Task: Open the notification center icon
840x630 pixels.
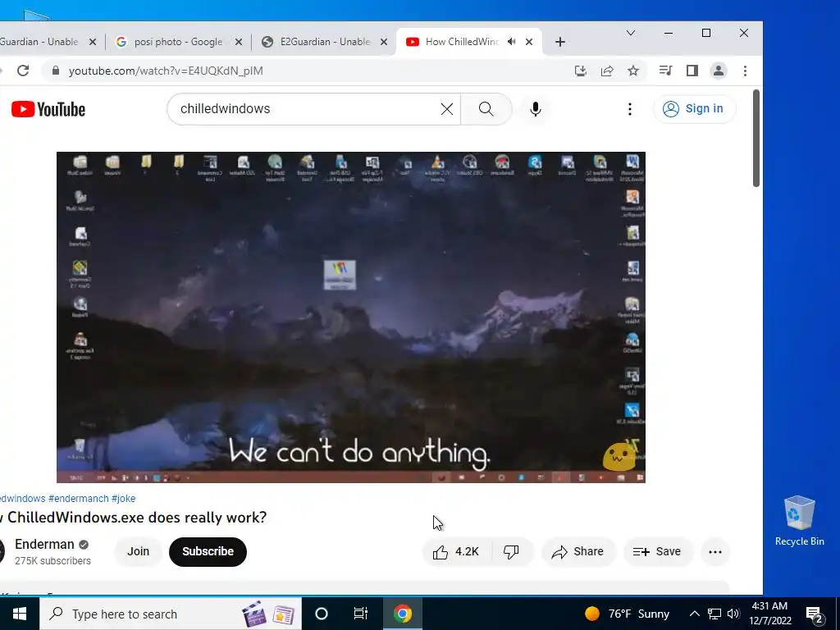Action: click(x=815, y=614)
